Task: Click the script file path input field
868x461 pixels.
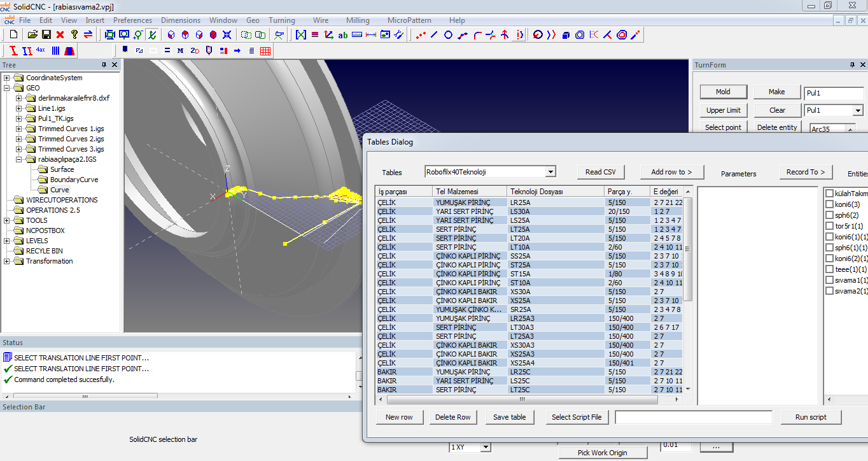Action: pos(693,417)
